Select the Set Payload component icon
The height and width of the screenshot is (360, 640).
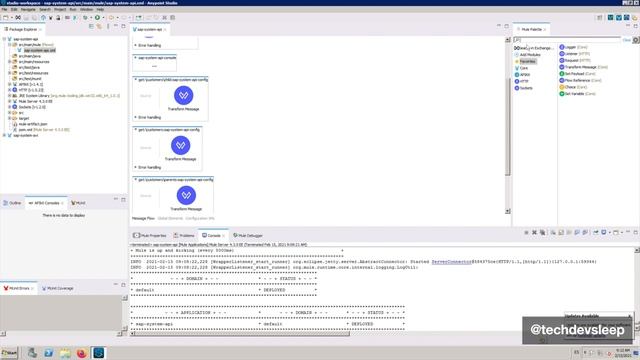click(562, 74)
